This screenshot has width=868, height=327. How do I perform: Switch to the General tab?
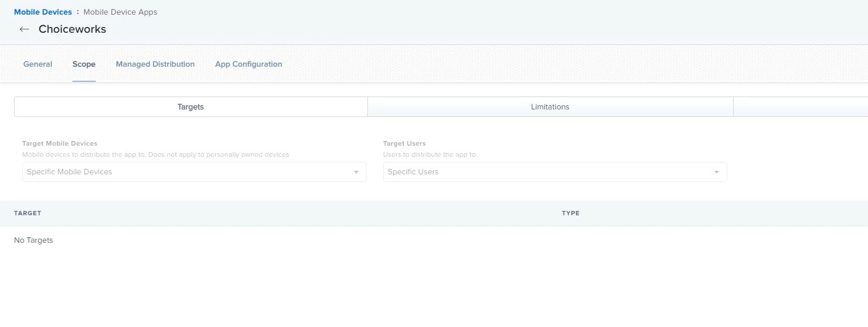click(38, 64)
